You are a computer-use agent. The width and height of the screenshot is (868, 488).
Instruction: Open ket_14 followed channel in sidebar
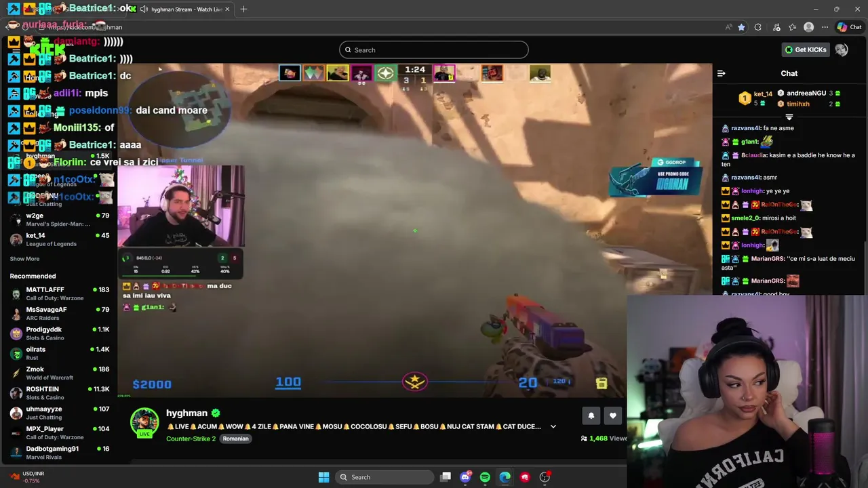point(60,239)
